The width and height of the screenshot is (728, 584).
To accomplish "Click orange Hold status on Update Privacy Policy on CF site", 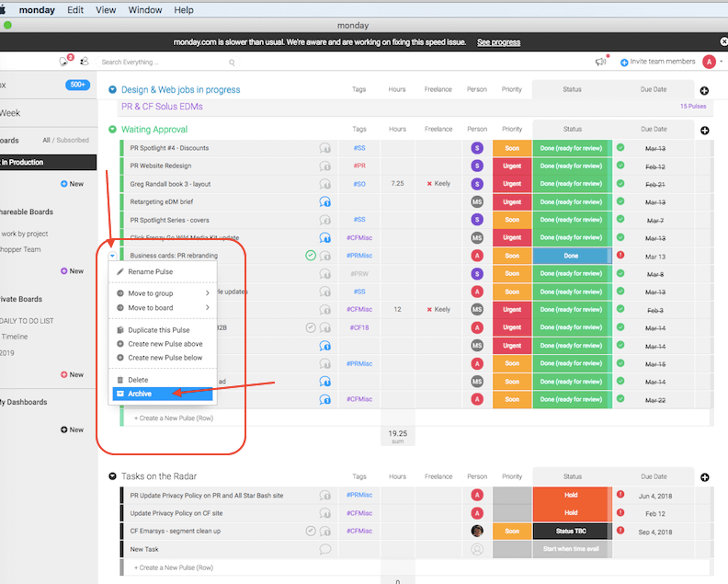I will click(572, 513).
